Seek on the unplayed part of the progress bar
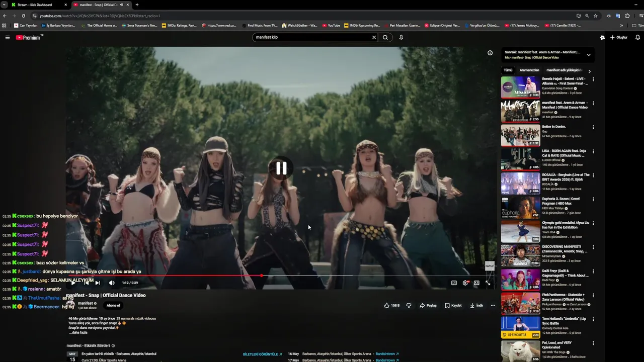 coord(377,276)
